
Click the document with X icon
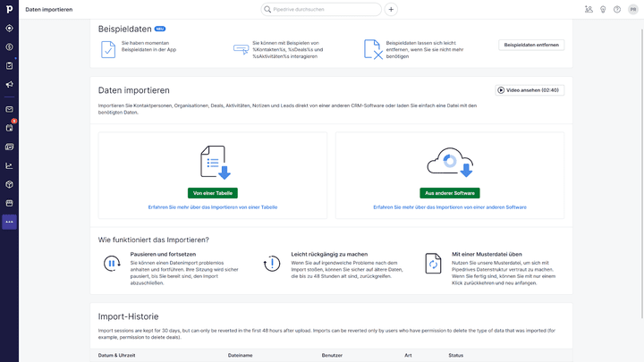click(x=373, y=49)
